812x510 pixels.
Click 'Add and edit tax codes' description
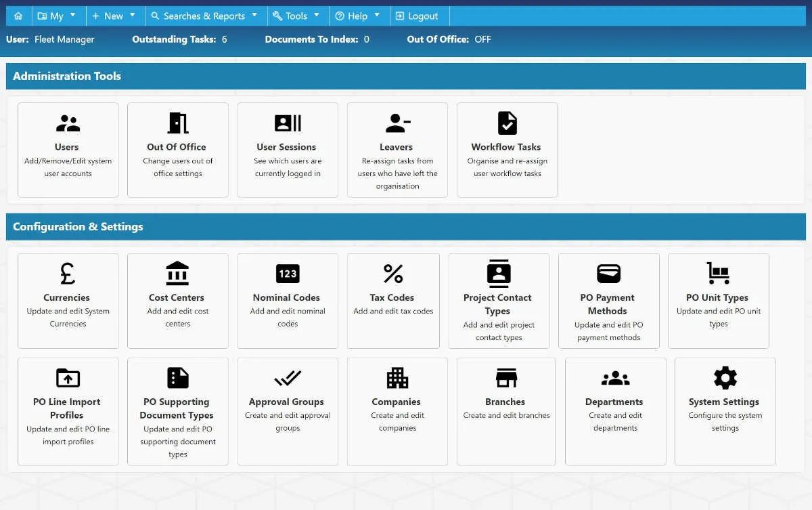[x=393, y=312]
